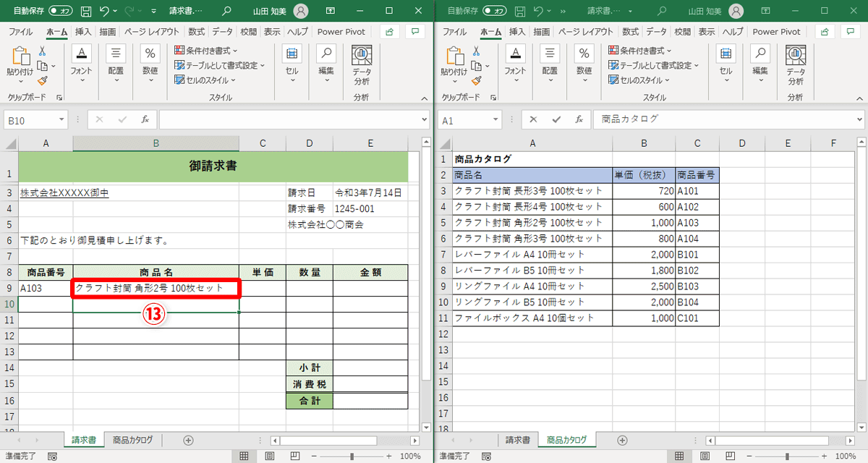
Task: Click Paste icon in right window
Action: 454,56
